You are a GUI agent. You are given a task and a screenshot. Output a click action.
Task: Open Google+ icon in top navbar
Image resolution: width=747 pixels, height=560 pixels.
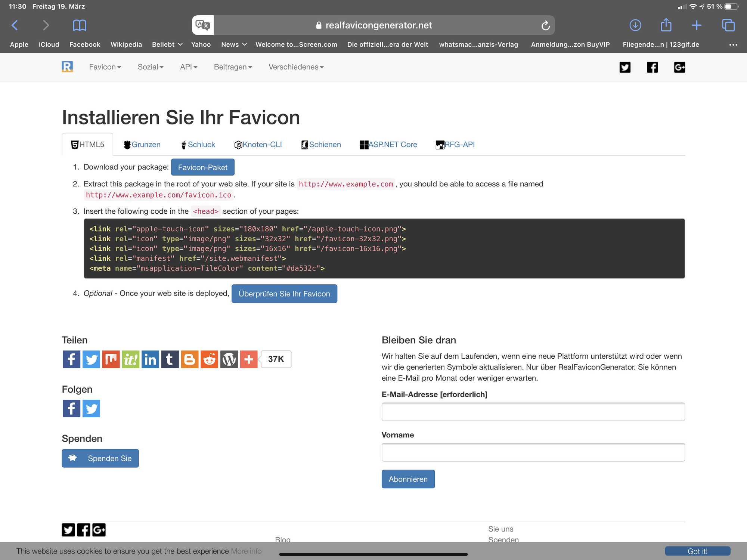coord(679,67)
